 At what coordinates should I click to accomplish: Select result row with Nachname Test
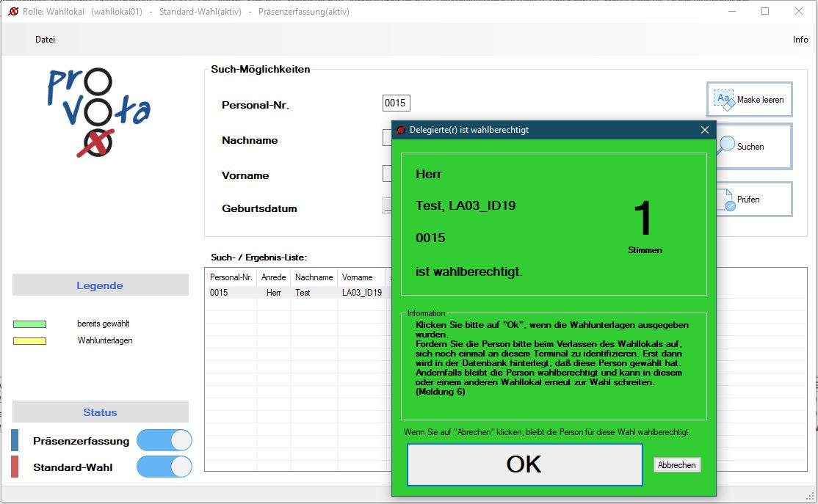tap(303, 293)
